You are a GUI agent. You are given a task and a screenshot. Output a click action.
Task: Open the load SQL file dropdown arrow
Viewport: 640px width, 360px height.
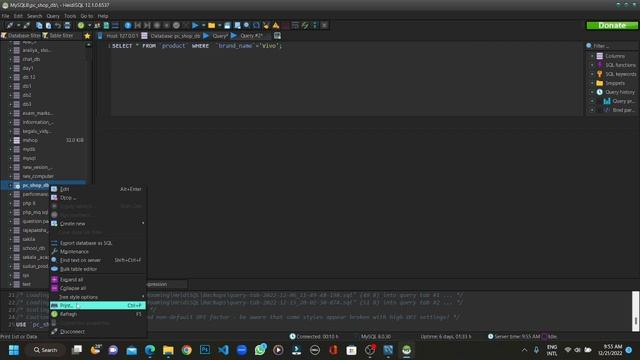(220, 25)
